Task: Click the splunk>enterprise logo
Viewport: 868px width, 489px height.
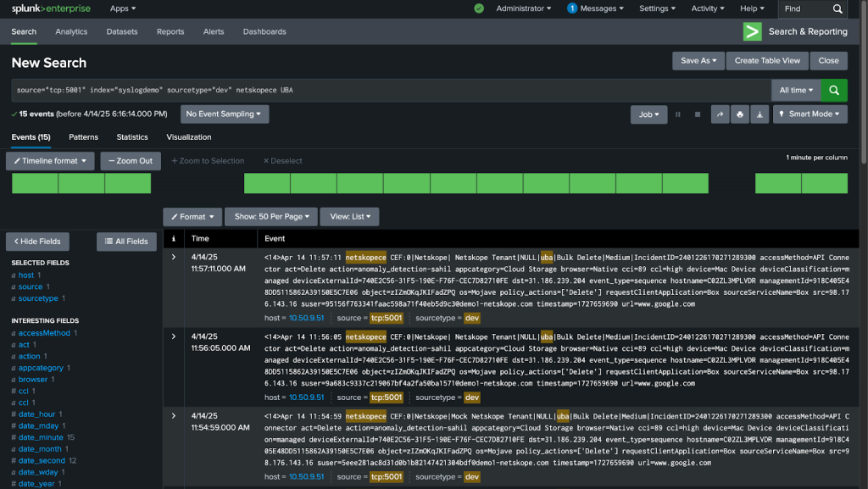Action: [51, 8]
